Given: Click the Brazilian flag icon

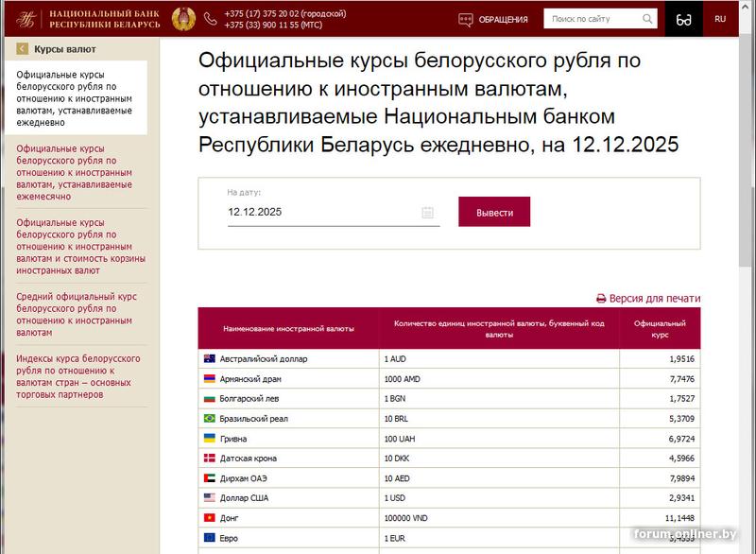Looking at the screenshot, I should pos(209,418).
